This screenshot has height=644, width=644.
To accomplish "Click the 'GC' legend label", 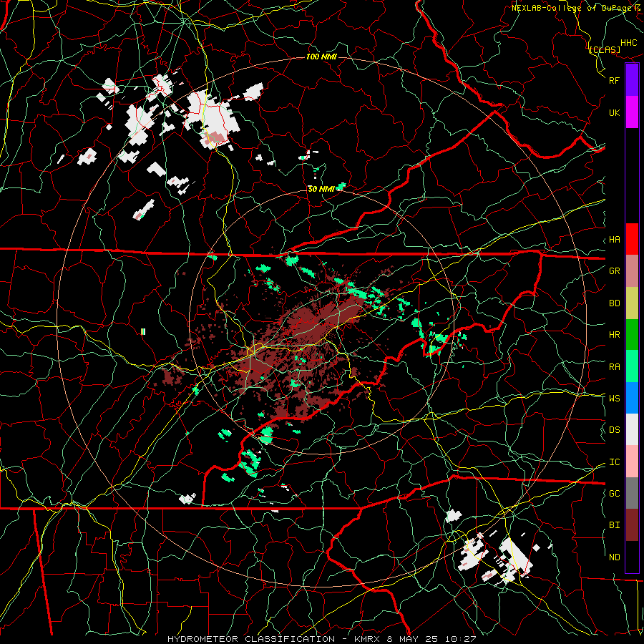I will click(x=614, y=494).
